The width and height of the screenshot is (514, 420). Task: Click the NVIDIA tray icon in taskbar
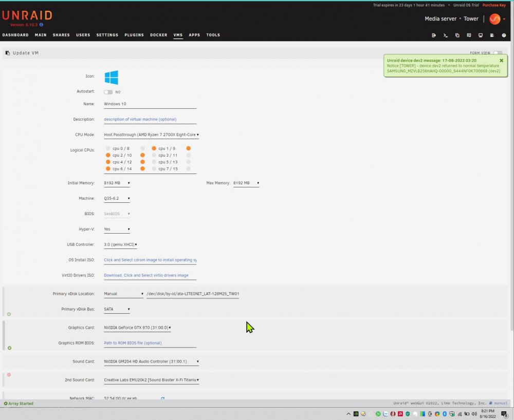pos(356,414)
